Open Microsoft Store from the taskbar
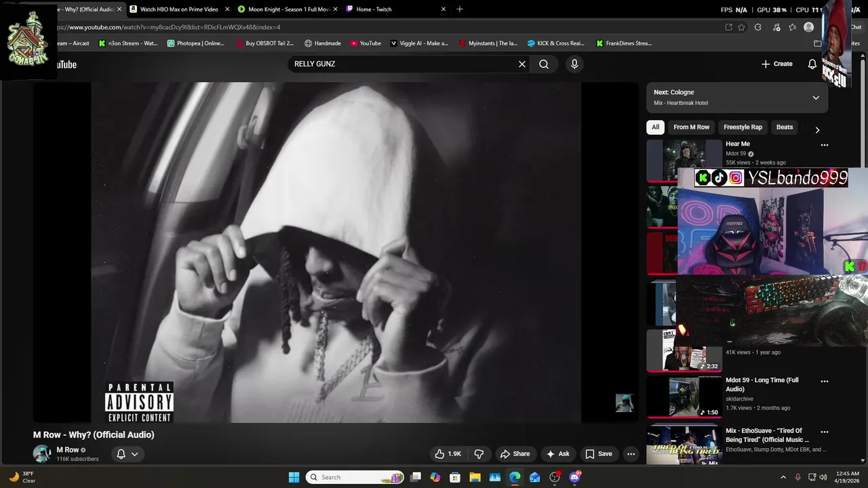 point(455,477)
